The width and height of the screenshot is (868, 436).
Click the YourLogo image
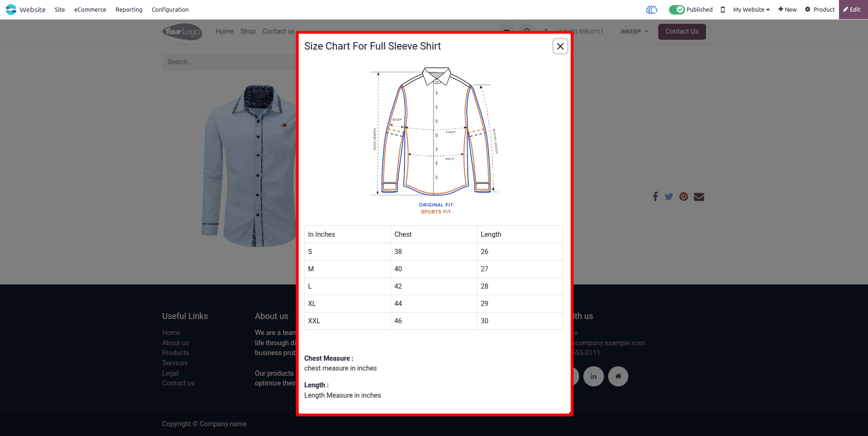[x=182, y=31]
